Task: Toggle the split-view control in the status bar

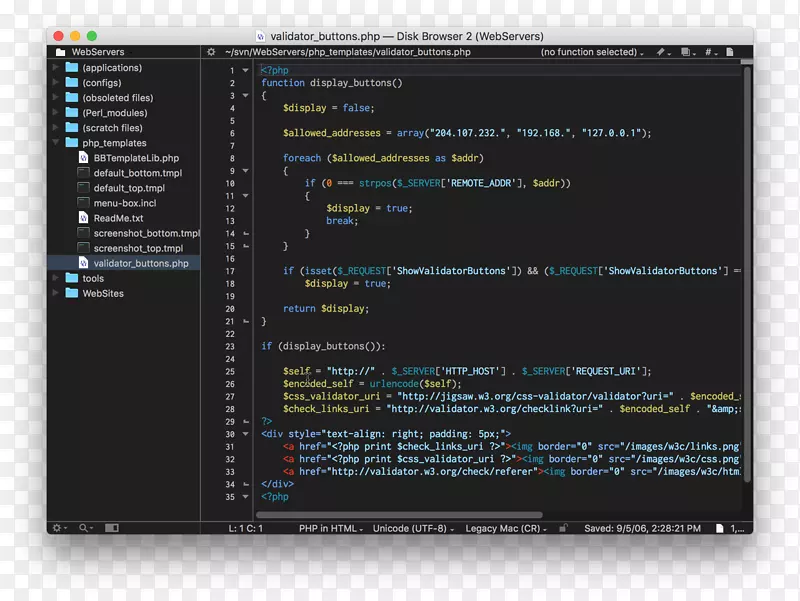Action: point(113,527)
